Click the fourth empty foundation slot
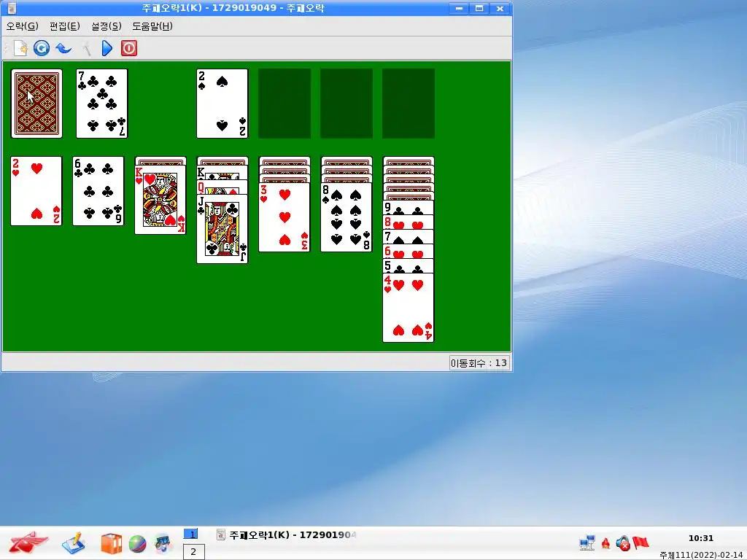Image resolution: width=747 pixels, height=560 pixels. pyautogui.click(x=409, y=104)
